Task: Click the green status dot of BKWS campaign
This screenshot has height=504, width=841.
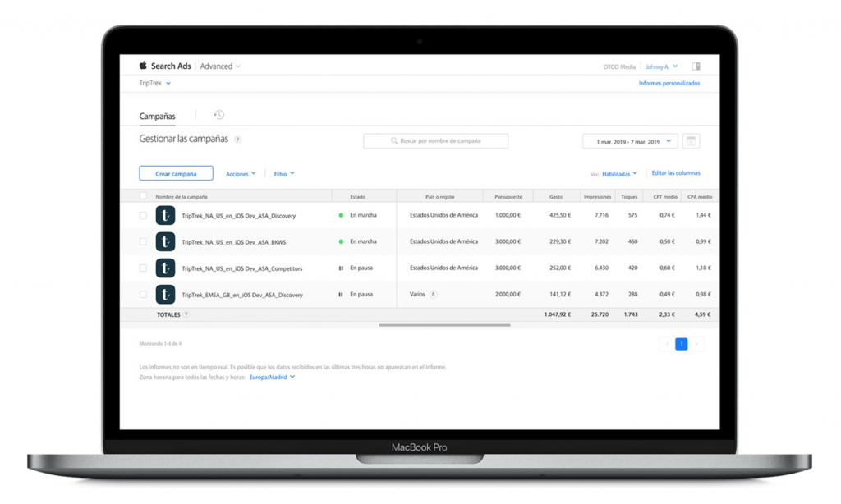Action: [x=341, y=242]
